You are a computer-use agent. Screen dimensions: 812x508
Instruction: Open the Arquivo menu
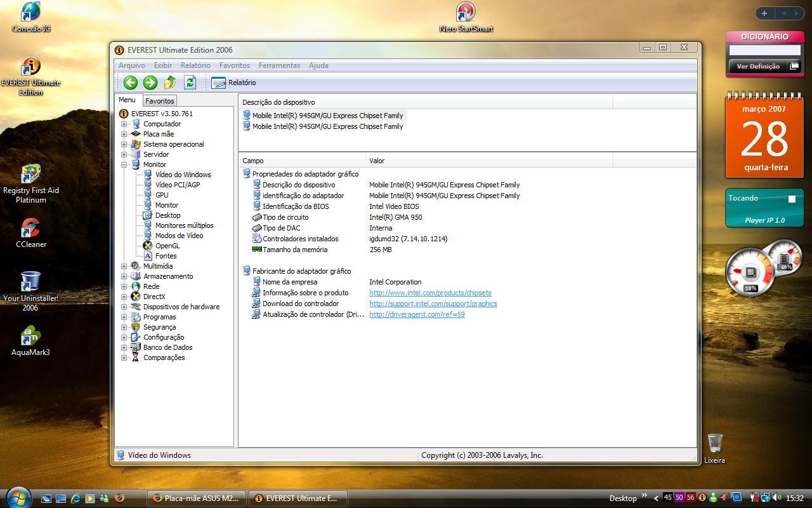click(x=132, y=65)
